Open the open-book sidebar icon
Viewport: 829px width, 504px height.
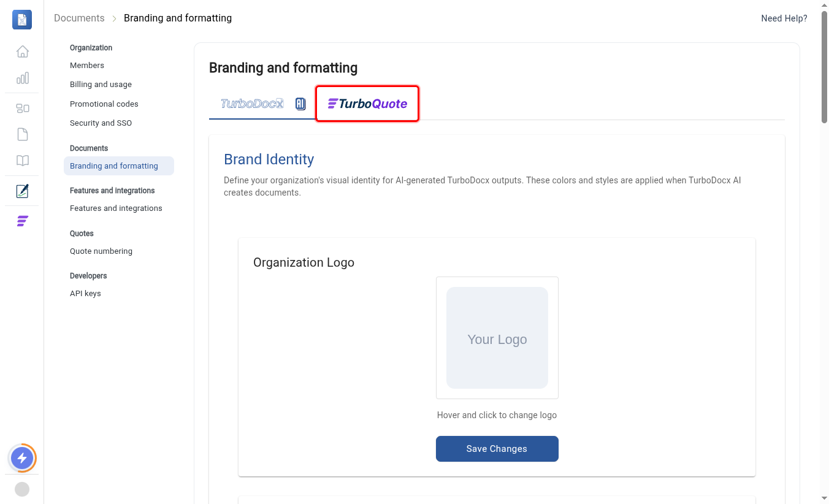tap(23, 161)
